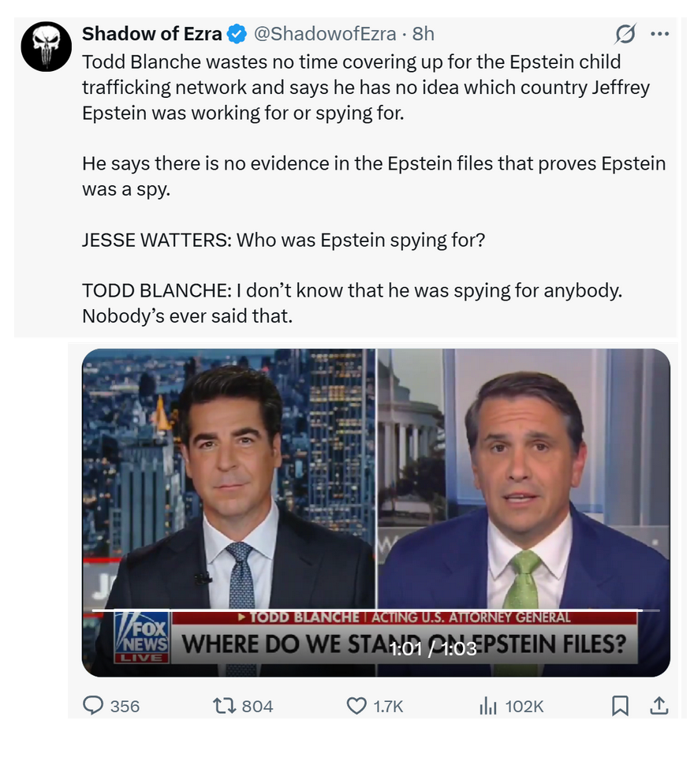Open the Shadow of Ezra skull avatar
Image resolution: width=694 pixels, height=784 pixels.
46,47
